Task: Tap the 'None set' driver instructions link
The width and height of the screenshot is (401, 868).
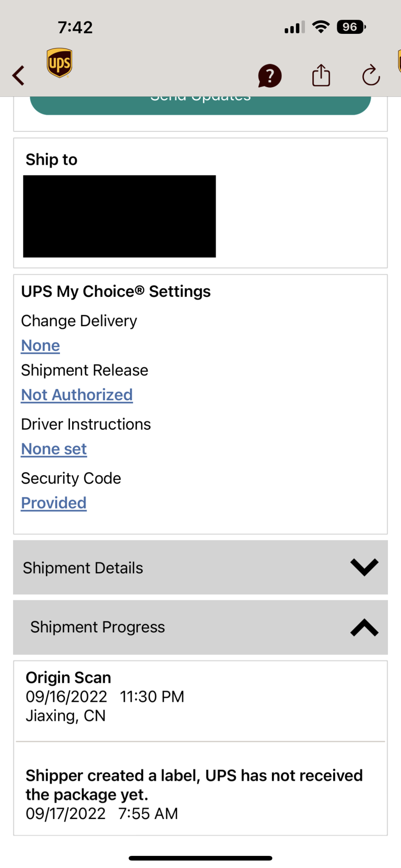Action: tap(54, 449)
